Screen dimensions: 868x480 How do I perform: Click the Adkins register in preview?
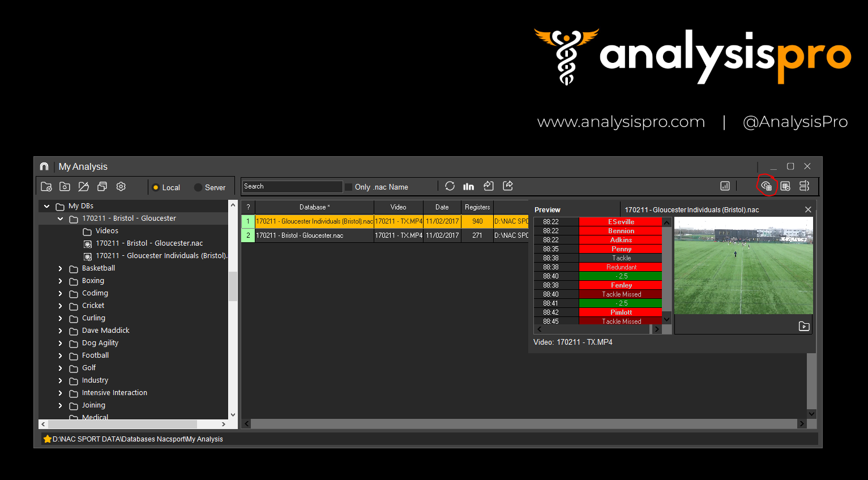click(621, 240)
